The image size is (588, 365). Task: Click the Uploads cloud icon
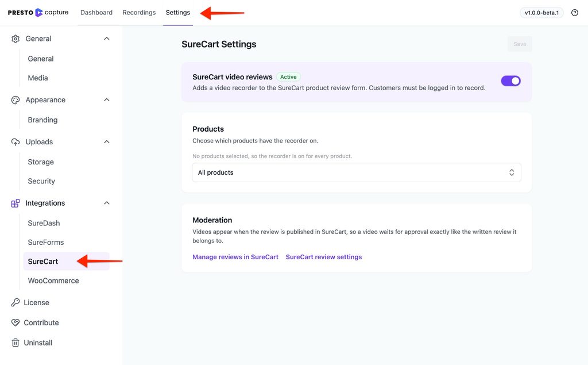[x=16, y=142]
